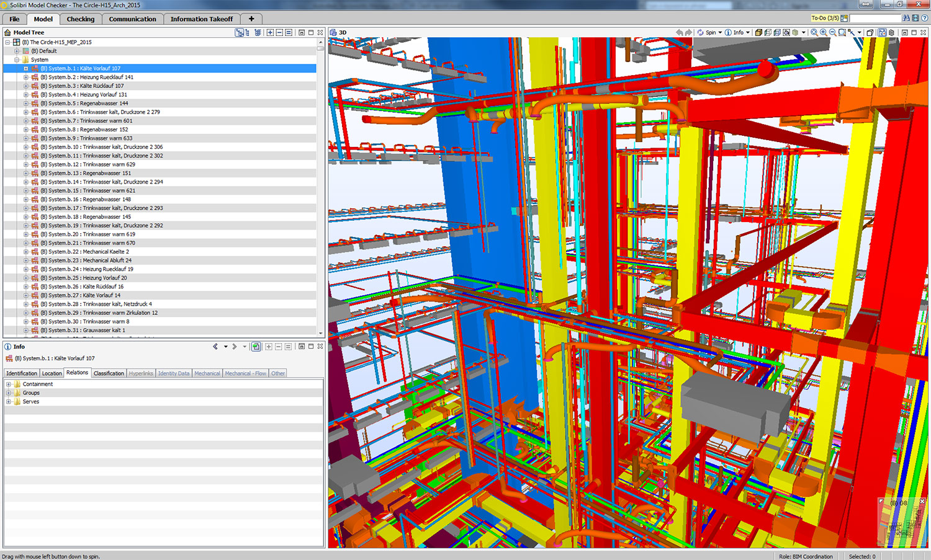Click the Information Takeoff tab
931x560 pixels.
click(x=202, y=19)
